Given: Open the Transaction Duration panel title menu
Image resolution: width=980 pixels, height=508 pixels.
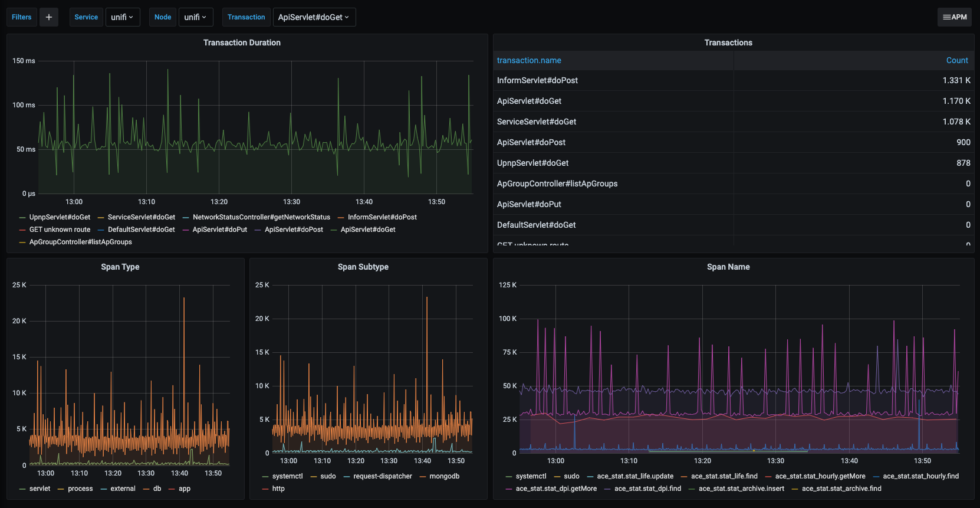Looking at the screenshot, I should (x=242, y=42).
